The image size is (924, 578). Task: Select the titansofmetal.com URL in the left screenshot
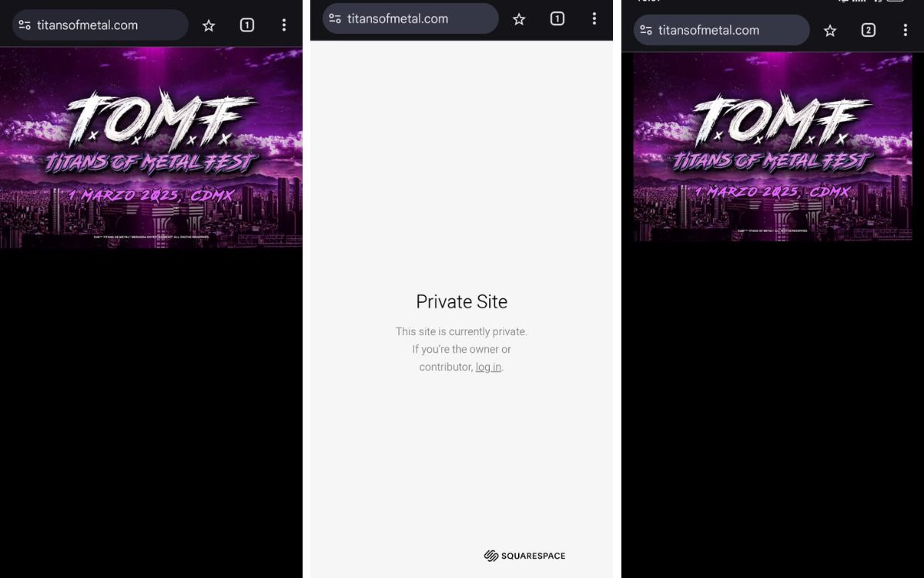[87, 25]
